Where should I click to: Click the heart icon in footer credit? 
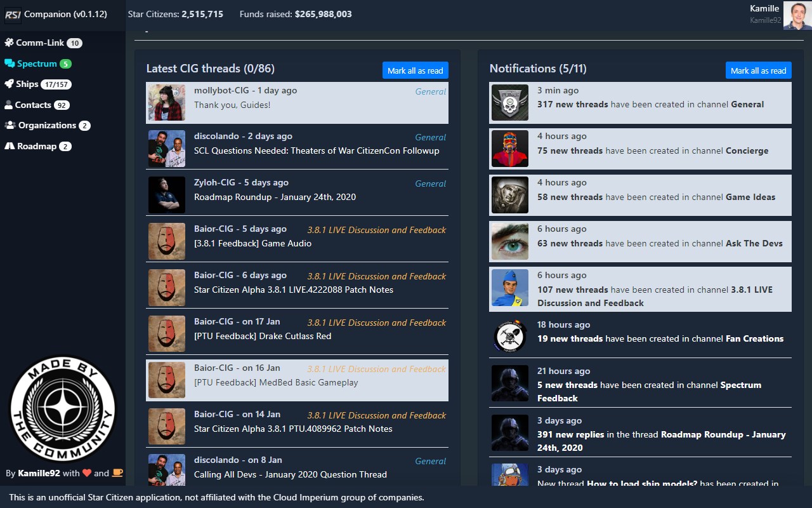pyautogui.click(x=88, y=473)
